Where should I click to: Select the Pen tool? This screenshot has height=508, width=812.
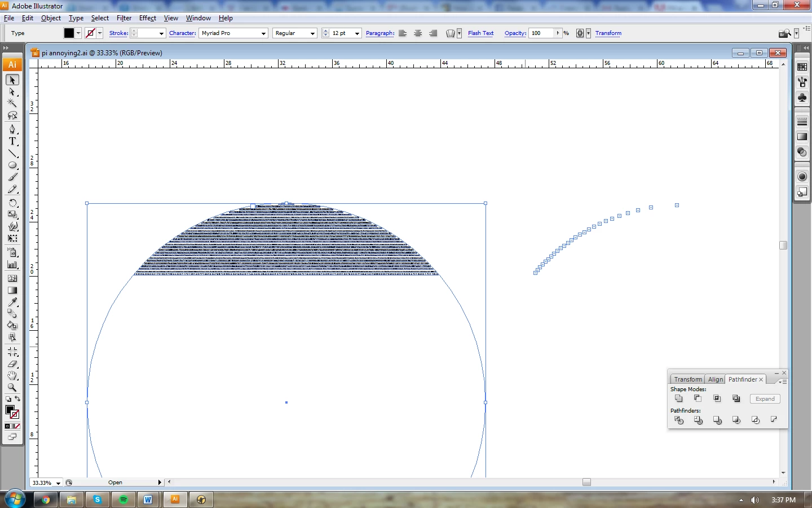pyautogui.click(x=12, y=129)
